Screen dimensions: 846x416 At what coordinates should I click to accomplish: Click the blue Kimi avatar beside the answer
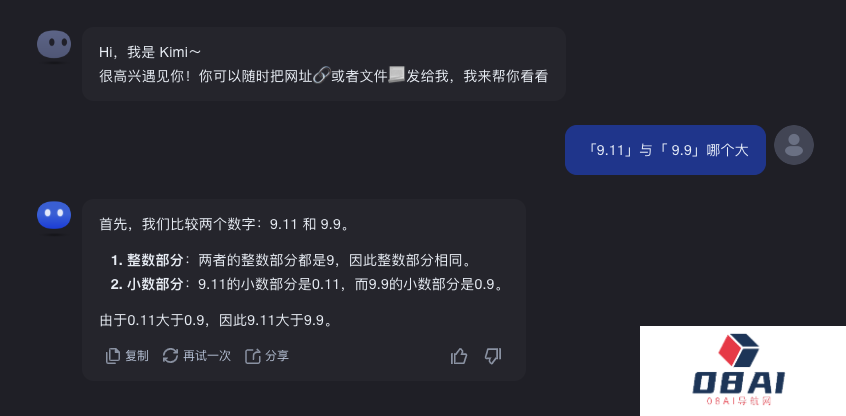(54, 215)
